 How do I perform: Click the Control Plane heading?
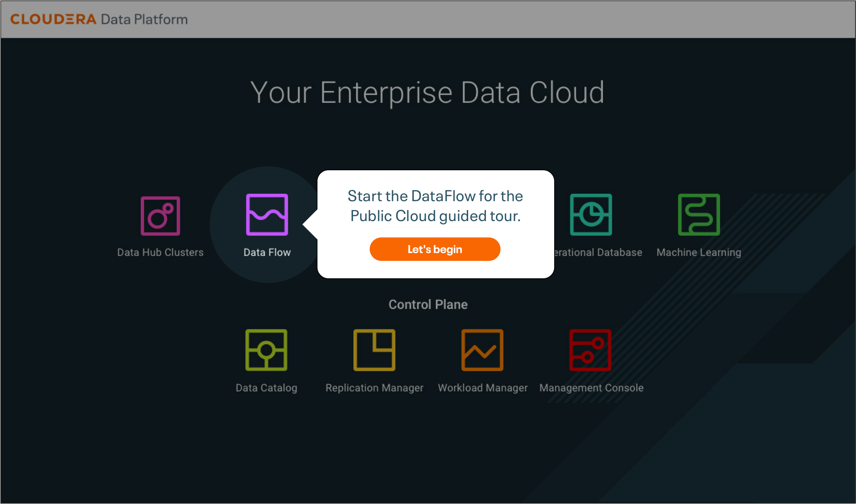[x=428, y=305]
